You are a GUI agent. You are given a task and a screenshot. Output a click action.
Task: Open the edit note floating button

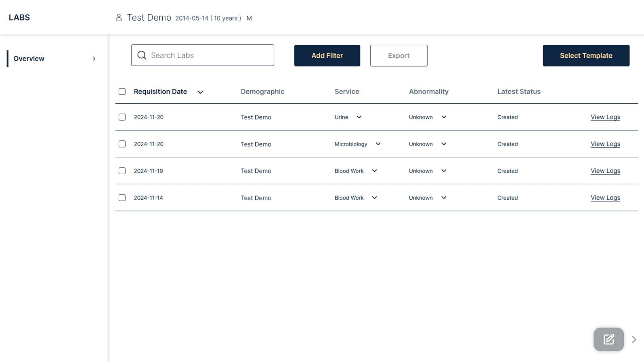pos(608,339)
